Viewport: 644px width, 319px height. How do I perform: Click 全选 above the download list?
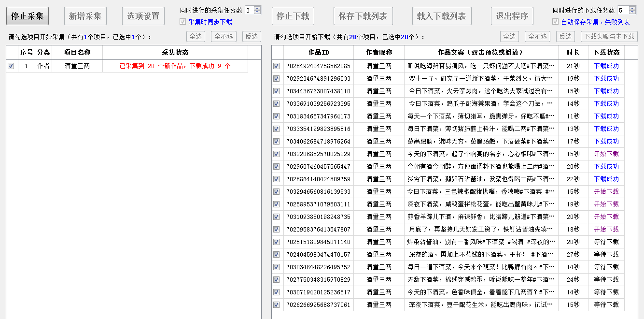[x=510, y=36]
